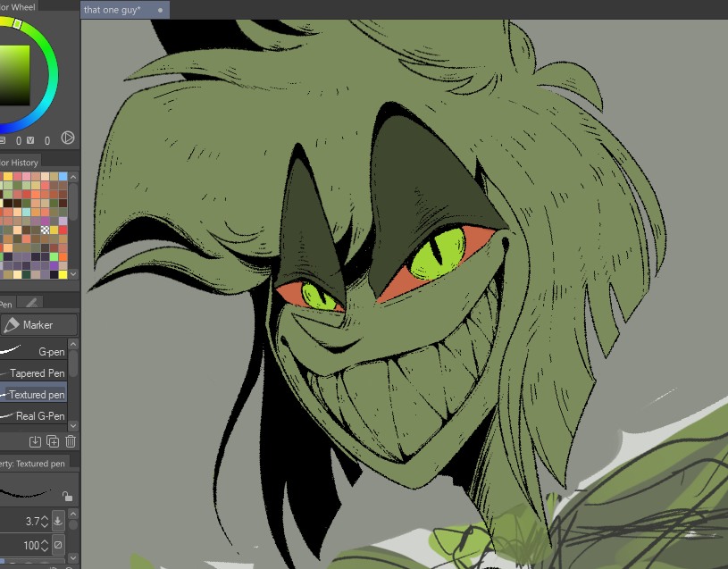This screenshot has width=728, height=569.
Task: Choose the Tapered Pen sub tool
Action: pos(36,373)
